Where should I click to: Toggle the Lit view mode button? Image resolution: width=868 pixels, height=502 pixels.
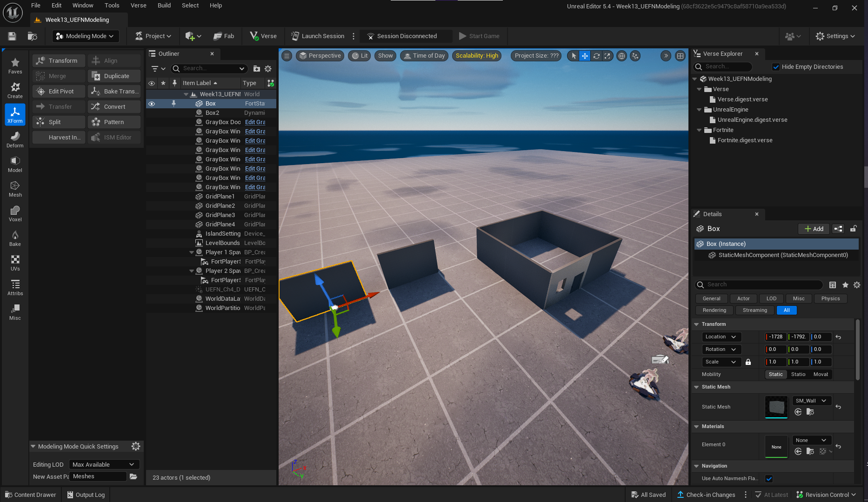coord(360,56)
